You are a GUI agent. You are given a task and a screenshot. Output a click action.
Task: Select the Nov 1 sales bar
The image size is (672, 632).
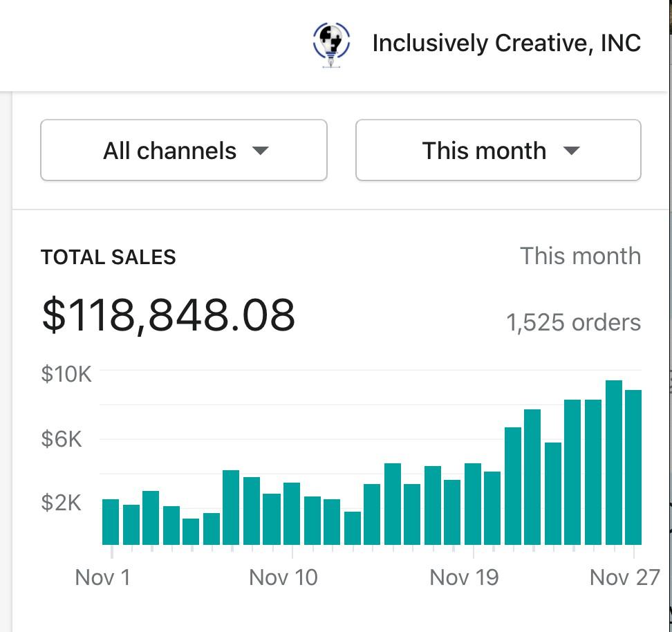tap(111, 521)
